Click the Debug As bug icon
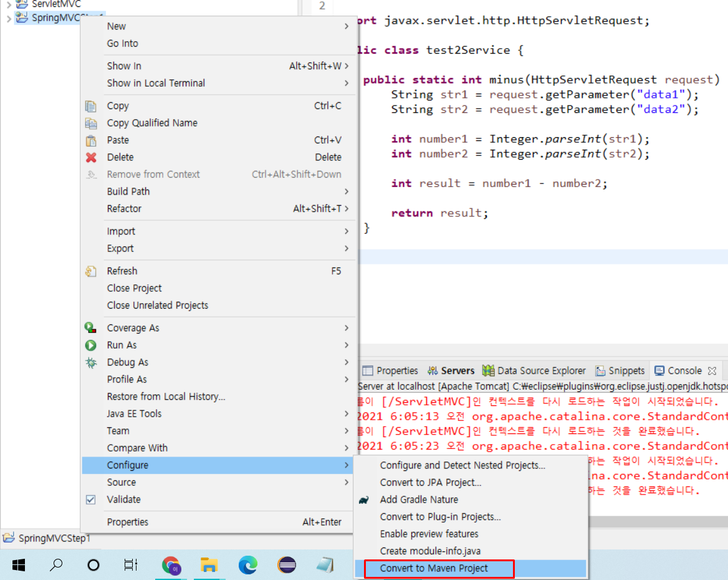The height and width of the screenshot is (580, 728). click(x=90, y=362)
